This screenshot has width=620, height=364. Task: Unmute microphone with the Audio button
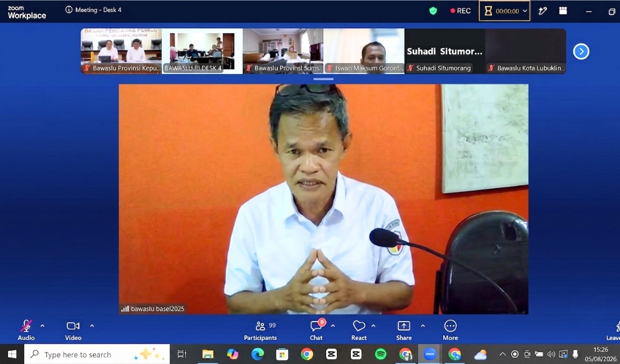26,330
